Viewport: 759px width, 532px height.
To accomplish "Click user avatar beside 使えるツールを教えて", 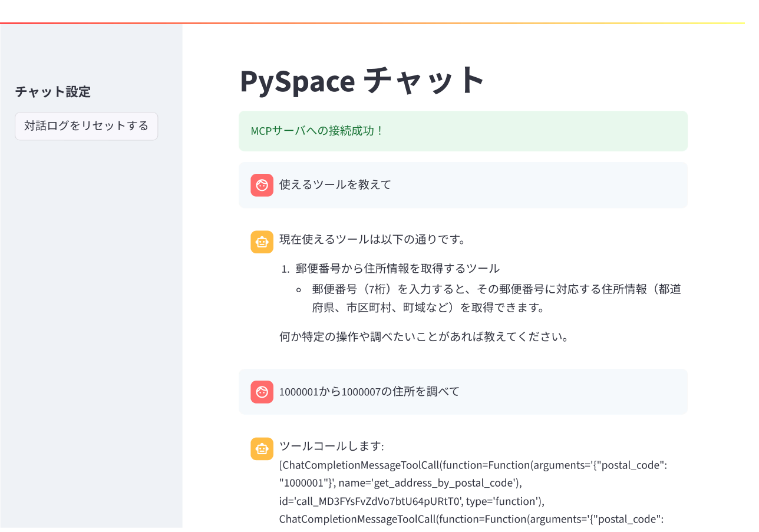I will coord(262,185).
